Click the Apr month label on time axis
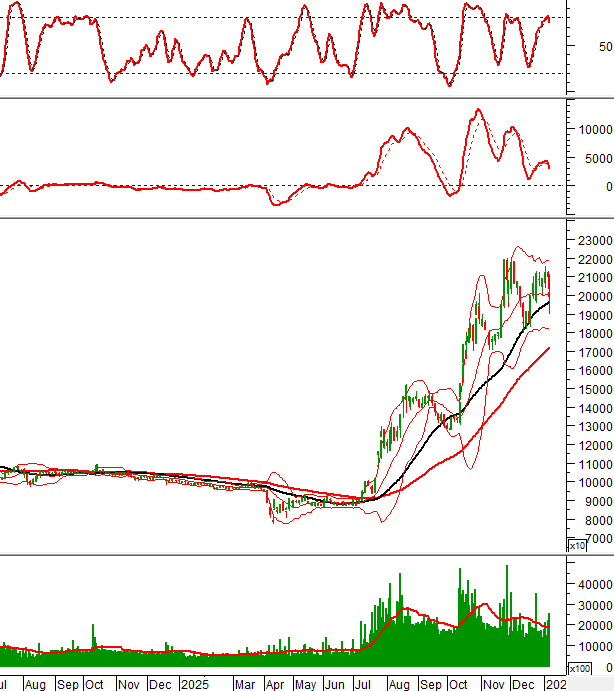 tap(275, 684)
